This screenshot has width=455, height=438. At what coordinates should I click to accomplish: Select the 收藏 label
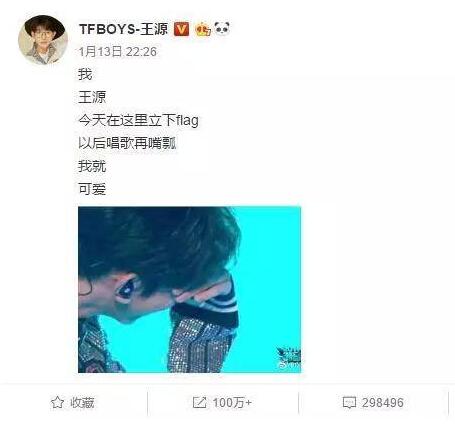[x=82, y=403]
